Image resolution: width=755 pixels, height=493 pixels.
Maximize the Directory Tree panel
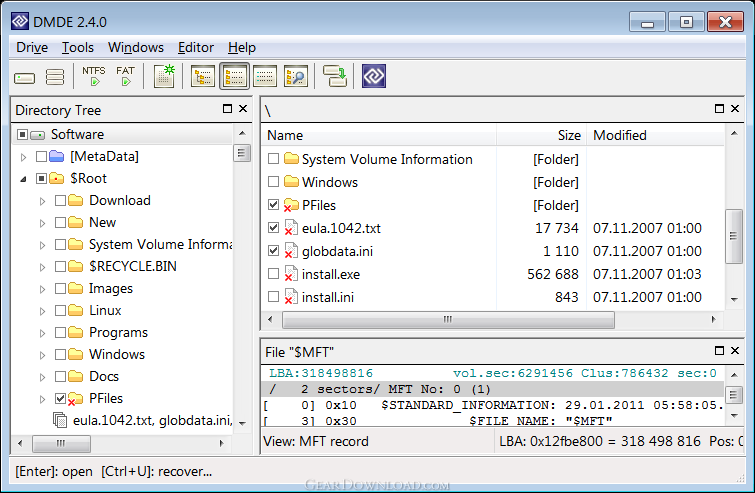pyautogui.click(x=227, y=109)
